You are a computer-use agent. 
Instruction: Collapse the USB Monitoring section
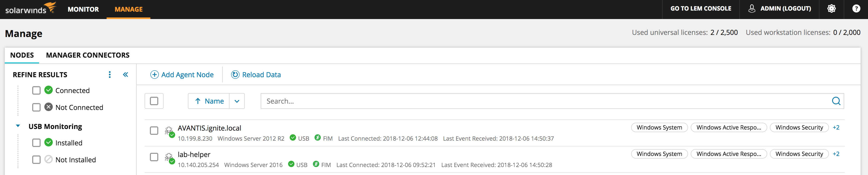pos(17,126)
